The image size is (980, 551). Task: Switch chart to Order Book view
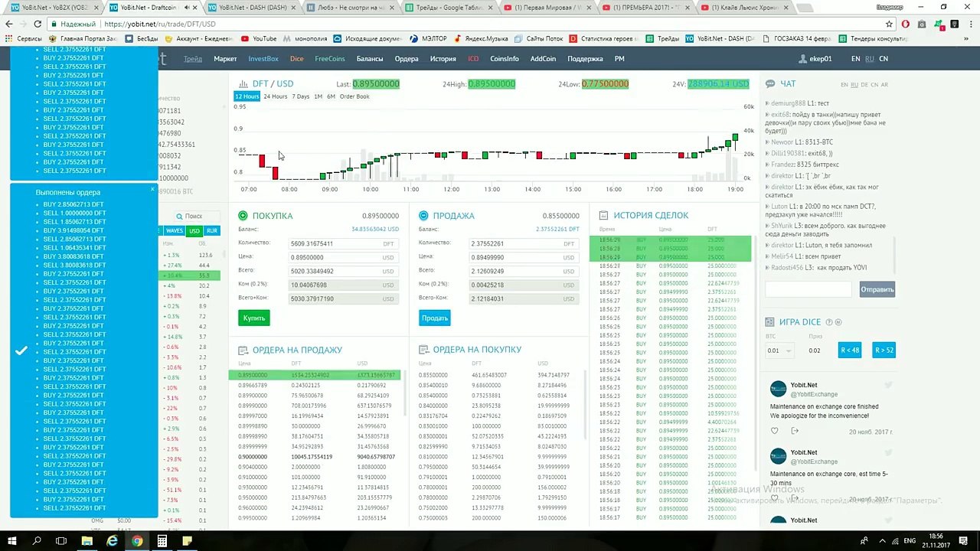click(x=354, y=96)
